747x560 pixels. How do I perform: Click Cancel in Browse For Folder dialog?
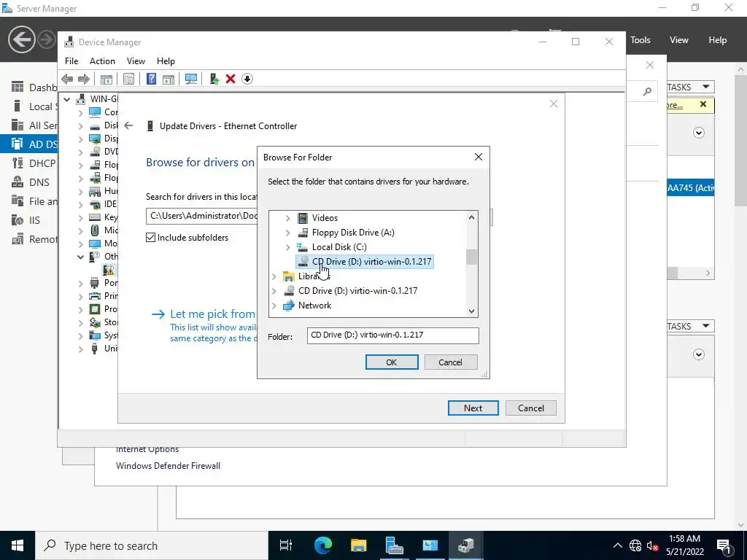tap(450, 362)
